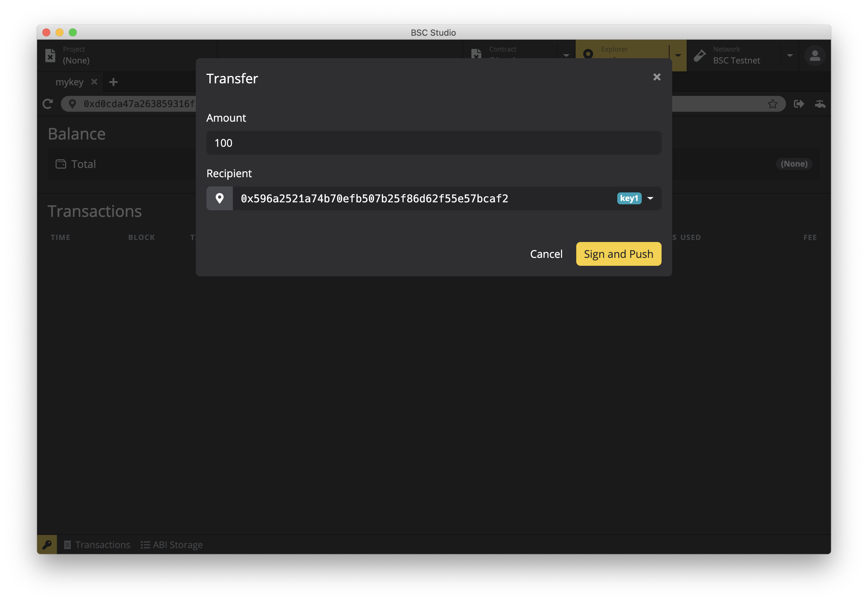
Task: Click the Project file icon
Action: click(50, 55)
